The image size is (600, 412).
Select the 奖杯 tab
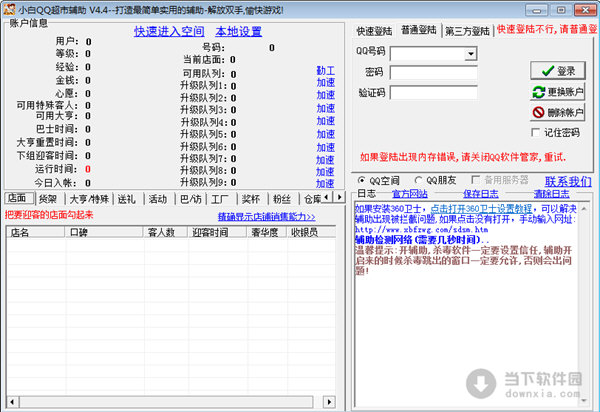(x=251, y=199)
